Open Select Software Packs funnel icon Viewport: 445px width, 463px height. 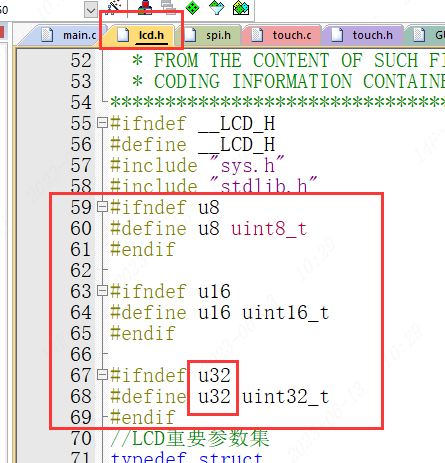216,7
